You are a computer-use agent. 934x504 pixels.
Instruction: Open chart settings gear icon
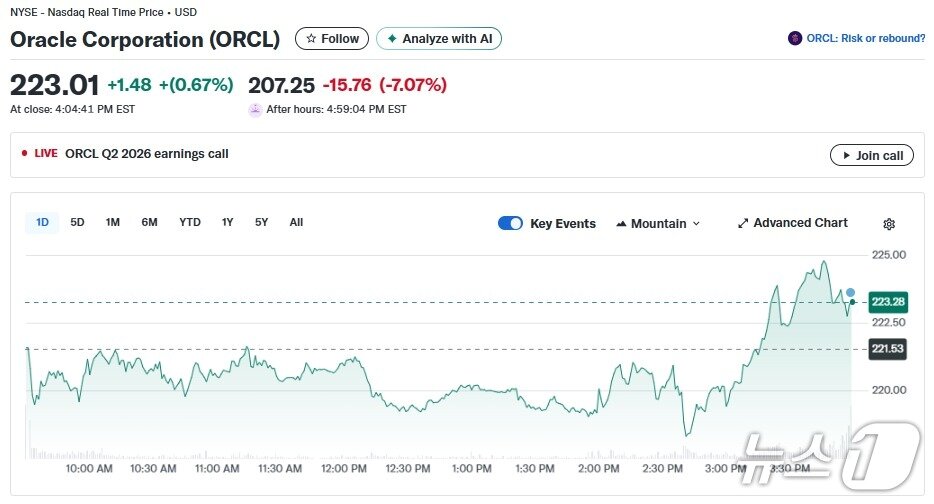coord(889,224)
